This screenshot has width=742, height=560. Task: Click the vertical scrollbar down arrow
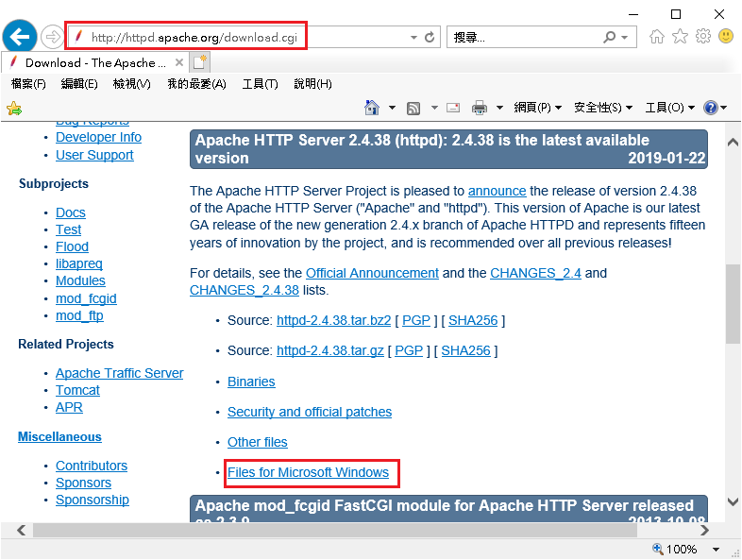pos(733,501)
